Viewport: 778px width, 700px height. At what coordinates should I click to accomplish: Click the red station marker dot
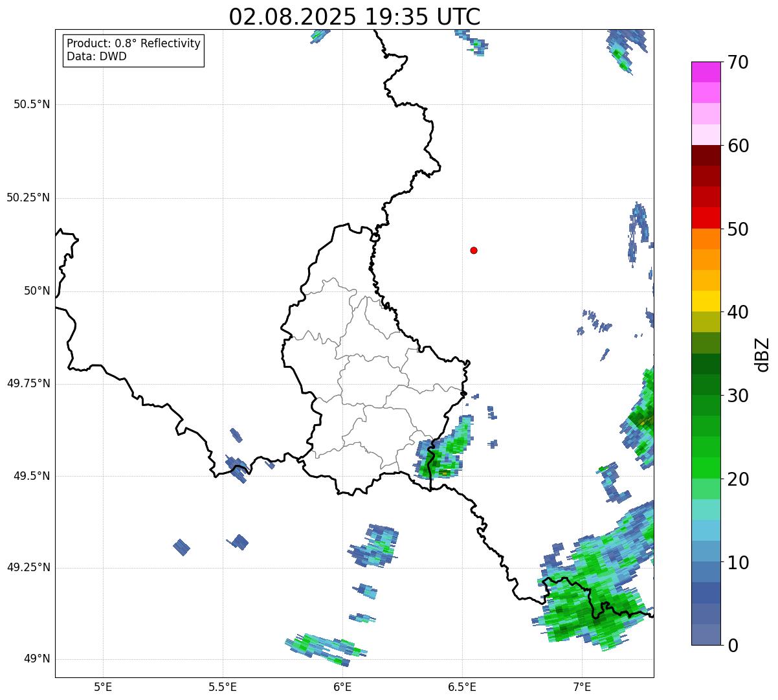tap(474, 250)
